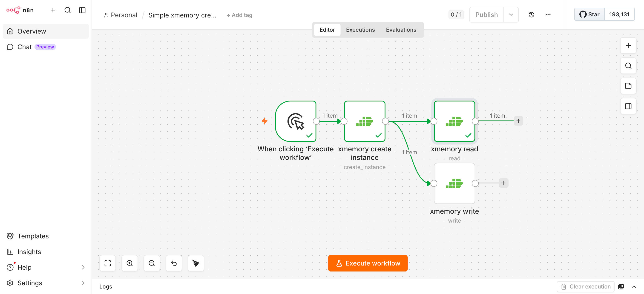Screen dimensions: 644x294
Task: Click the 0 / 1 counter badge
Action: (456, 15)
